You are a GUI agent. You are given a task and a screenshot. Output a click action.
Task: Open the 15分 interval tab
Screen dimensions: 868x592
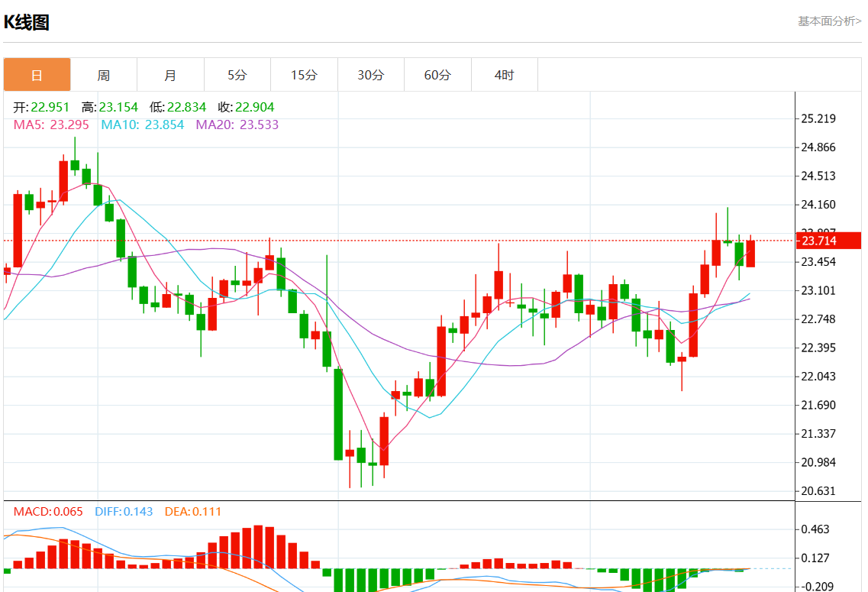click(304, 75)
